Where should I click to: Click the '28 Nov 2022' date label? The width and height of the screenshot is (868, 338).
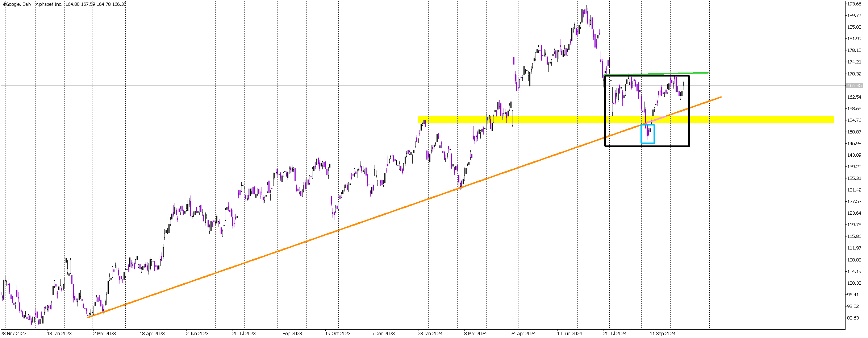13,334
